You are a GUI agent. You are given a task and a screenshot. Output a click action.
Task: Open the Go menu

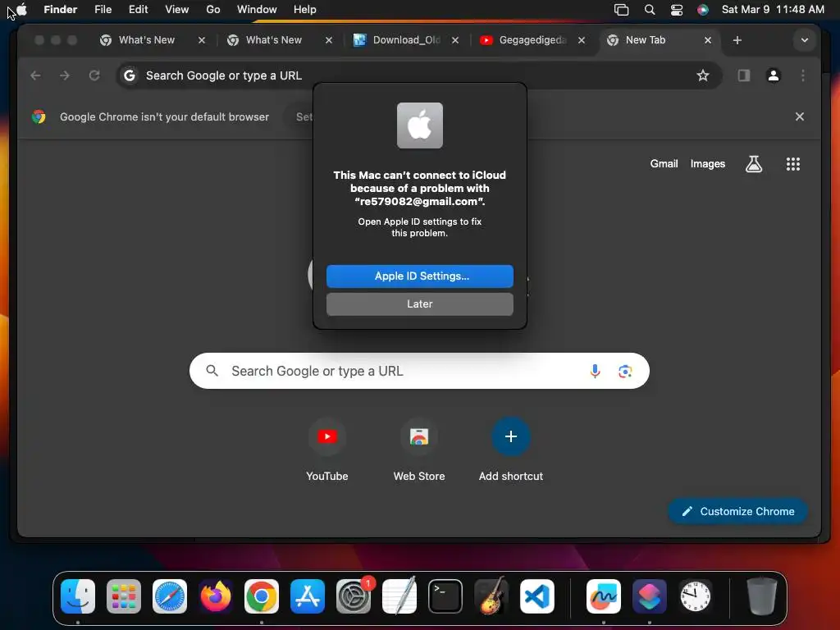point(213,9)
